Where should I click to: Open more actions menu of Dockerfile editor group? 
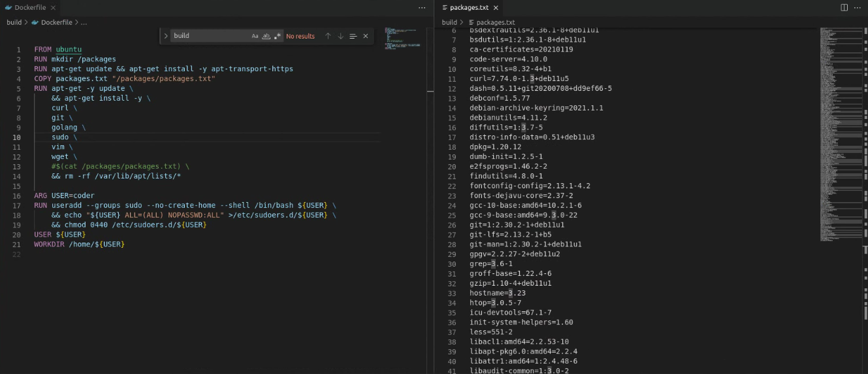pos(422,7)
